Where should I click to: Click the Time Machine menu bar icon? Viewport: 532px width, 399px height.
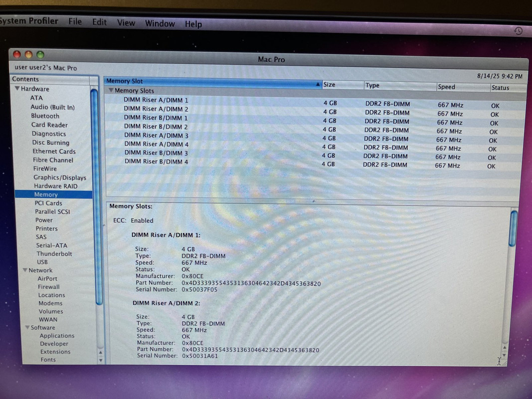[518, 31]
